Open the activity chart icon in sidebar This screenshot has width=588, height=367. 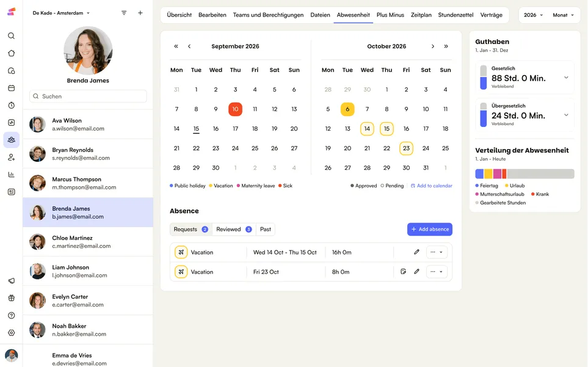click(x=11, y=123)
